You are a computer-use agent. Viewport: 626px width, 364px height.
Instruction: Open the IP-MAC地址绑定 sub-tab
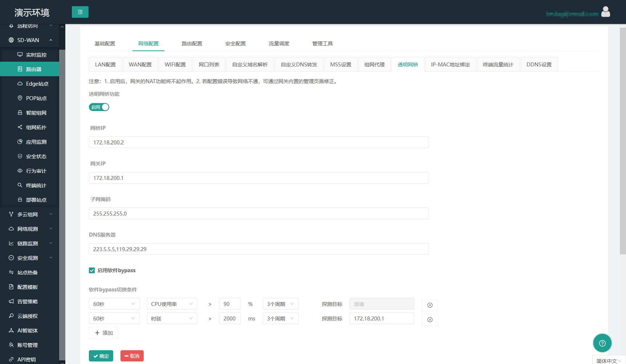click(450, 64)
